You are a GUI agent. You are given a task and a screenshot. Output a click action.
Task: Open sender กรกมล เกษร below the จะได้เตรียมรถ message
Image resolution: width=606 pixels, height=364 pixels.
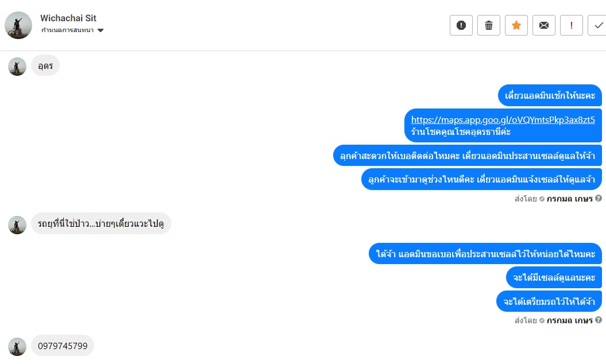(569, 320)
